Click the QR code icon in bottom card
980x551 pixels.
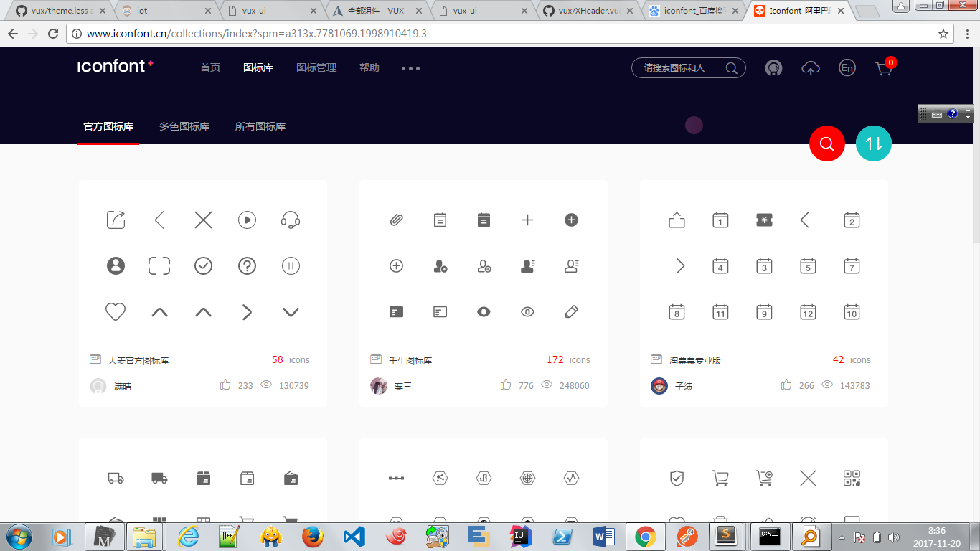click(852, 478)
